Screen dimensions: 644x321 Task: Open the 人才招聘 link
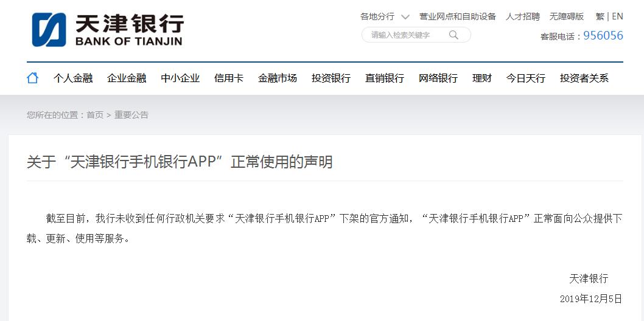(523, 16)
